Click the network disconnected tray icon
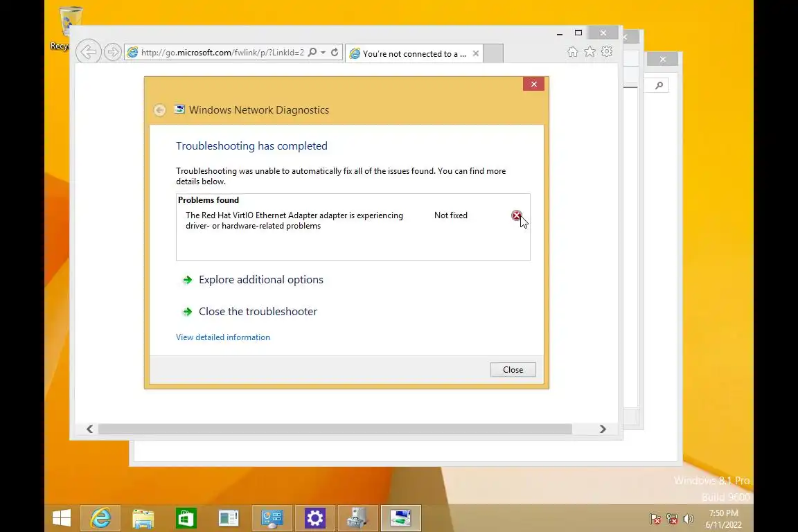Image resolution: width=798 pixels, height=532 pixels. [x=672, y=519]
